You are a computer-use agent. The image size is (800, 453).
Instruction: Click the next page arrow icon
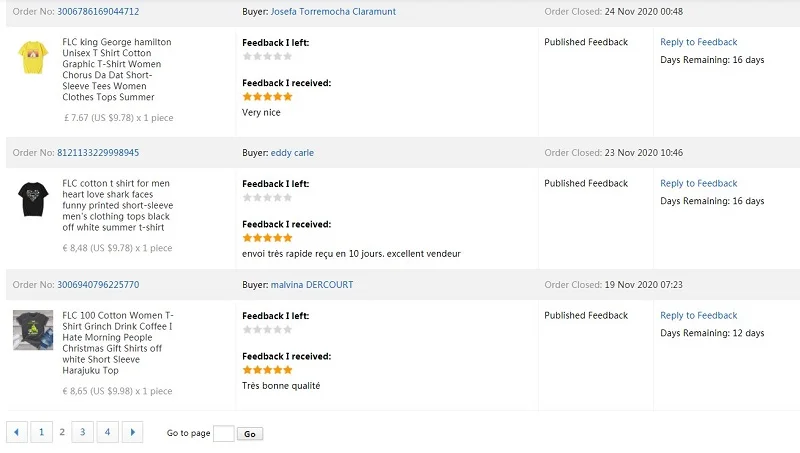point(132,432)
